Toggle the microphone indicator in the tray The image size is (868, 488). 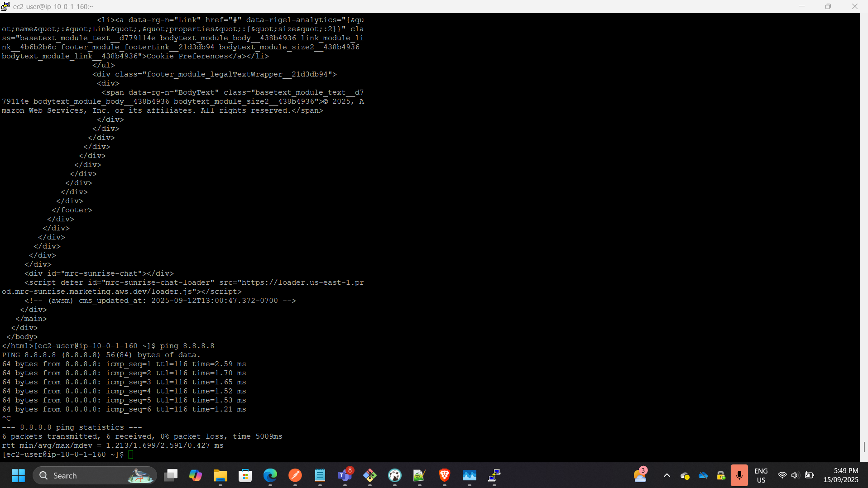click(739, 475)
